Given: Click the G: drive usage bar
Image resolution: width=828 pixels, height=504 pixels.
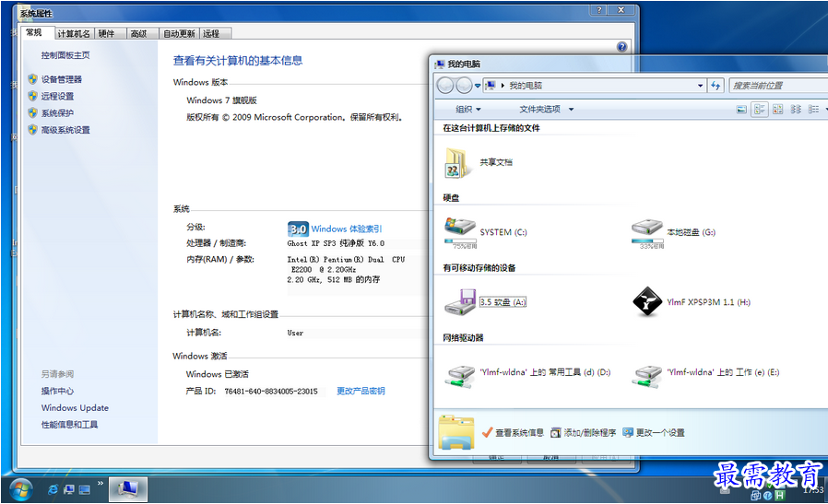Looking at the screenshot, I should pos(647,240).
